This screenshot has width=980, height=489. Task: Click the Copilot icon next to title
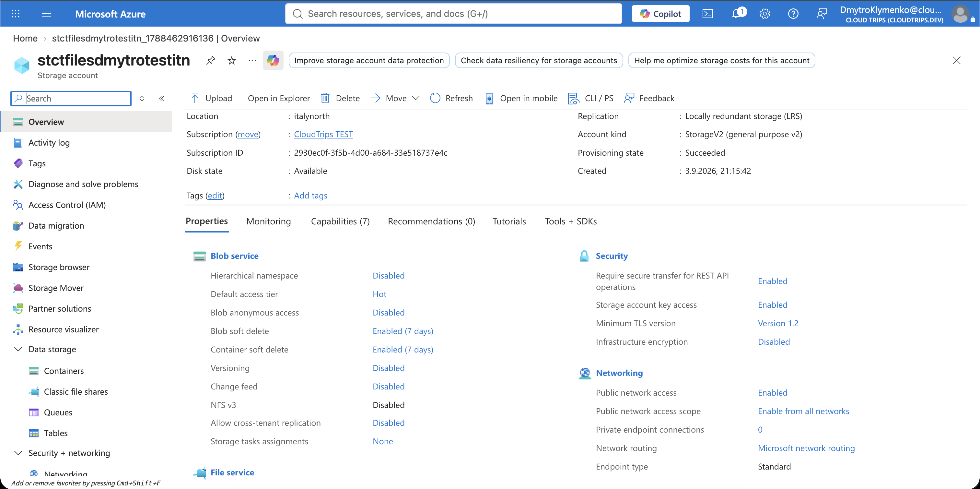tap(273, 60)
